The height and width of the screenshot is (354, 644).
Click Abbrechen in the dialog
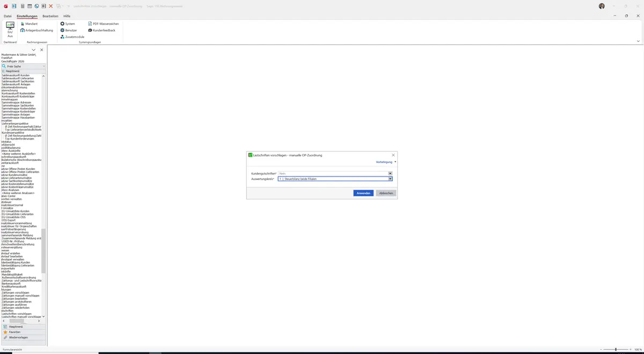386,193
